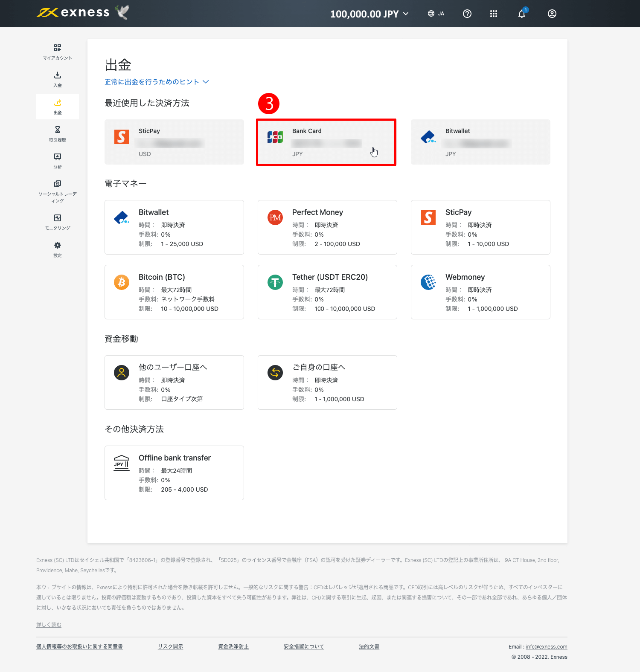
Task: Click the orange Bitcoin icon
Action: tap(122, 282)
